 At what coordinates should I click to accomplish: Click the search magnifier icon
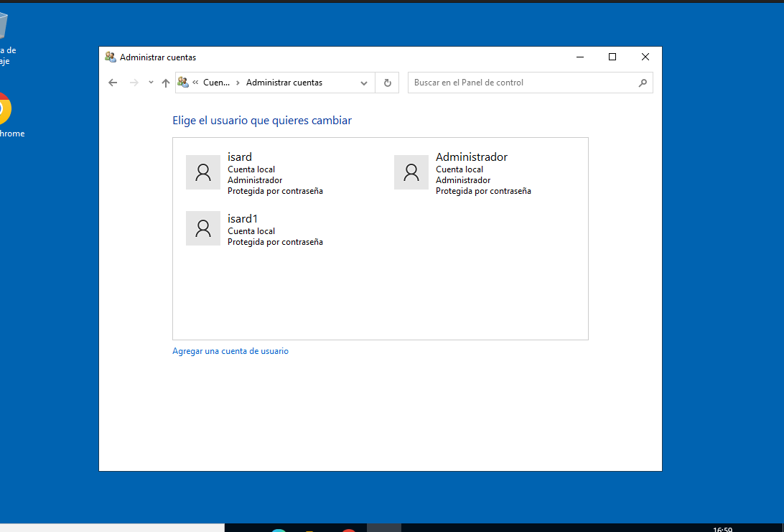click(x=643, y=83)
